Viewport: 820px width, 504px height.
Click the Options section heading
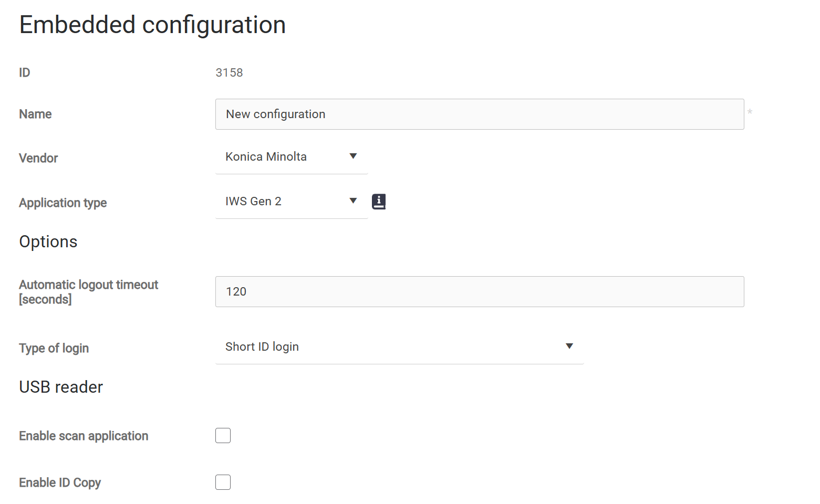(48, 241)
